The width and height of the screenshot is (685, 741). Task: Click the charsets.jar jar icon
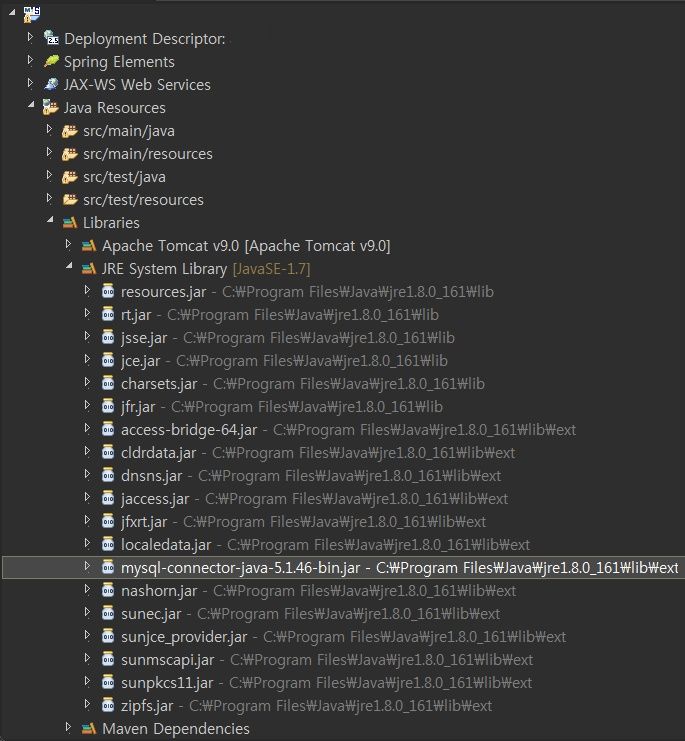[108, 383]
